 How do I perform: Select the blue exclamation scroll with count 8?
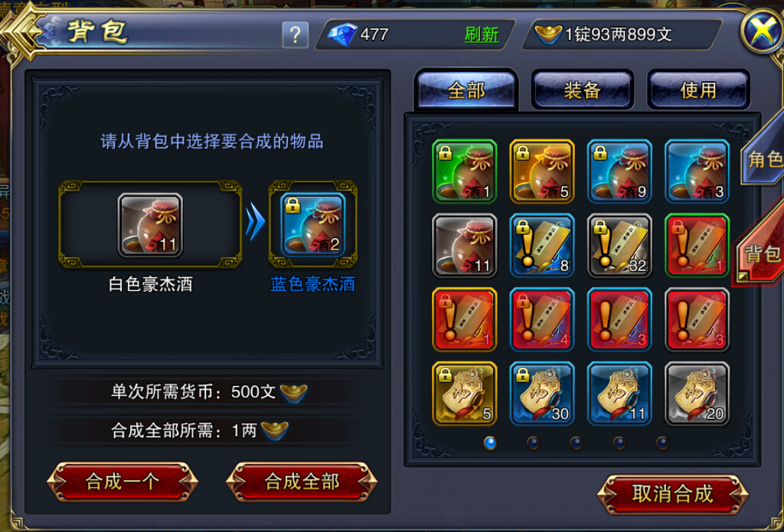(542, 246)
